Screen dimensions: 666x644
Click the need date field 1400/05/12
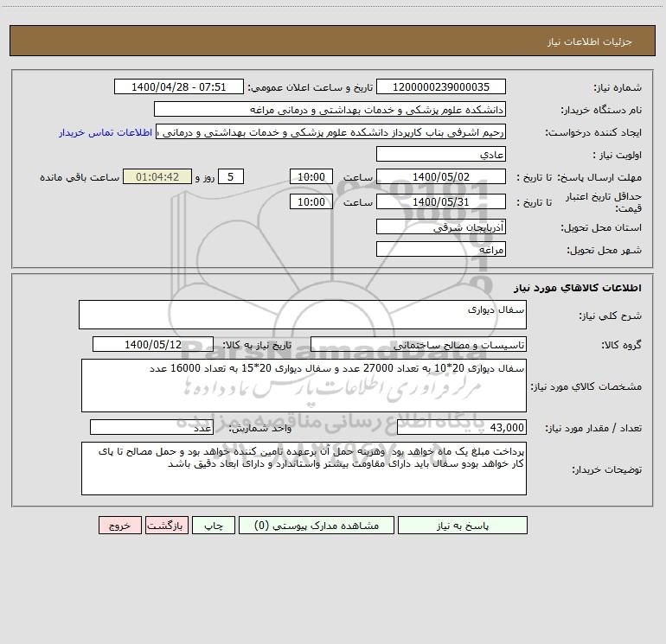(153, 344)
